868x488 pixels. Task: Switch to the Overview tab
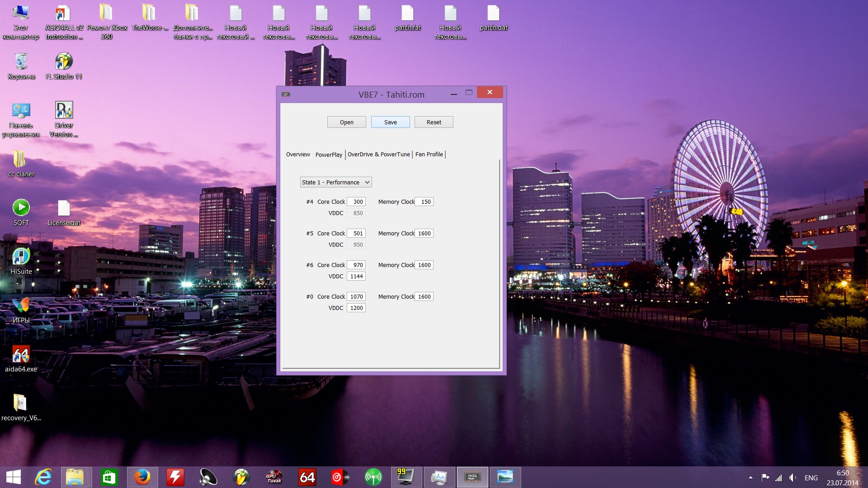(298, 155)
